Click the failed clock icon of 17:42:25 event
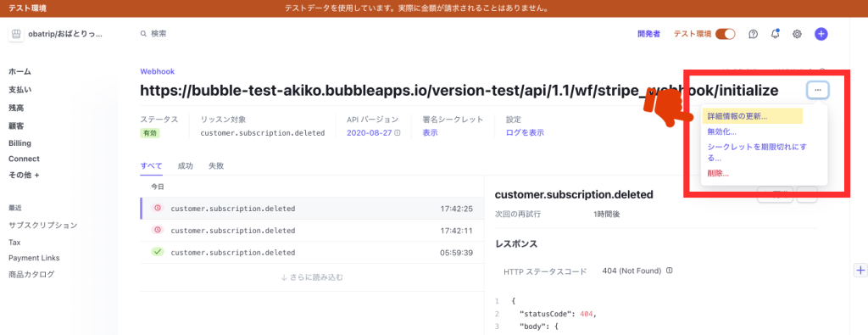This screenshot has height=335, width=868. (x=158, y=208)
